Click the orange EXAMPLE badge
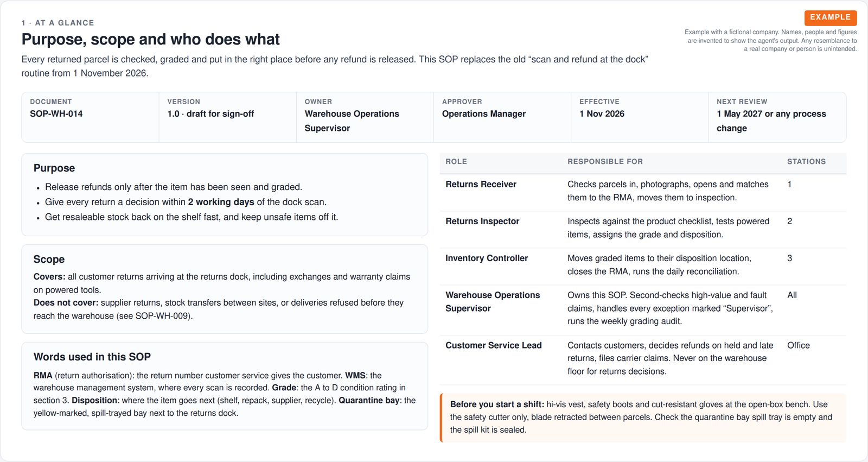 [830, 17]
